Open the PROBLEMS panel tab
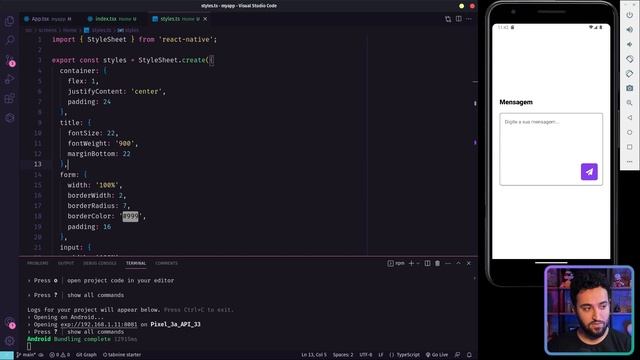 click(x=38, y=263)
